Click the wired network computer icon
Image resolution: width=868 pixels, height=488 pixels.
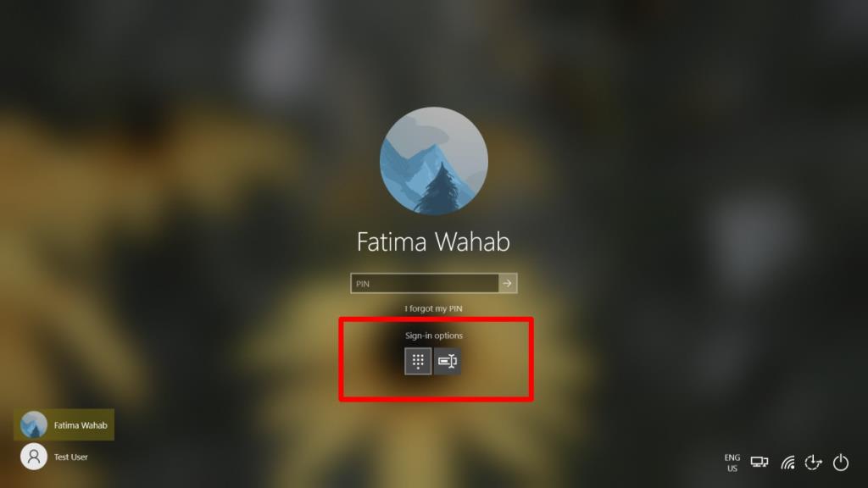click(759, 462)
